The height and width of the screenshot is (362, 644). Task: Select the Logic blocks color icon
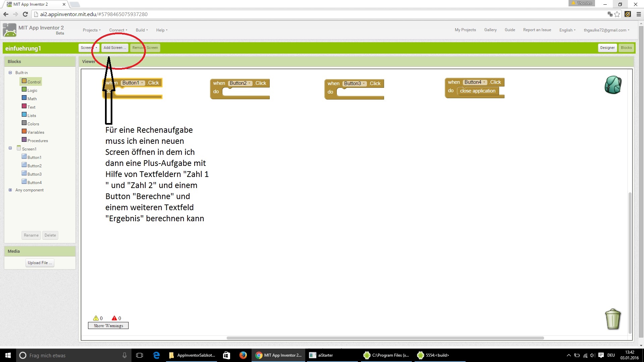24,89
